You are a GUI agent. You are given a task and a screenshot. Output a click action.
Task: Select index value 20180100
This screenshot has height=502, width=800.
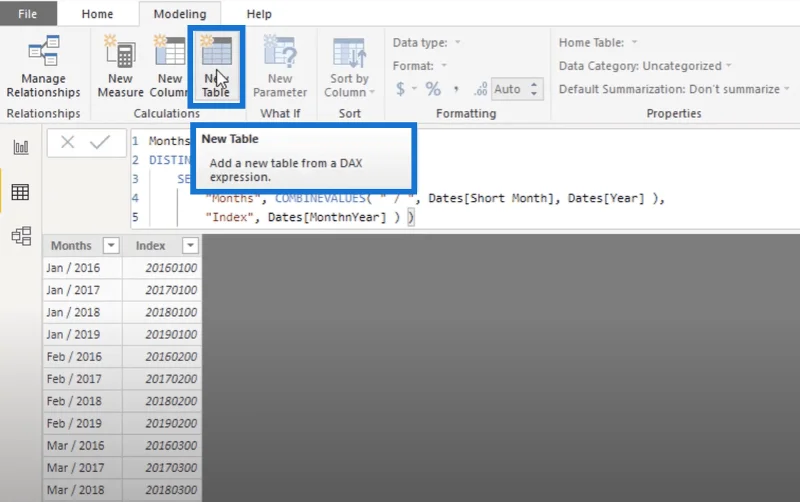(x=162, y=312)
